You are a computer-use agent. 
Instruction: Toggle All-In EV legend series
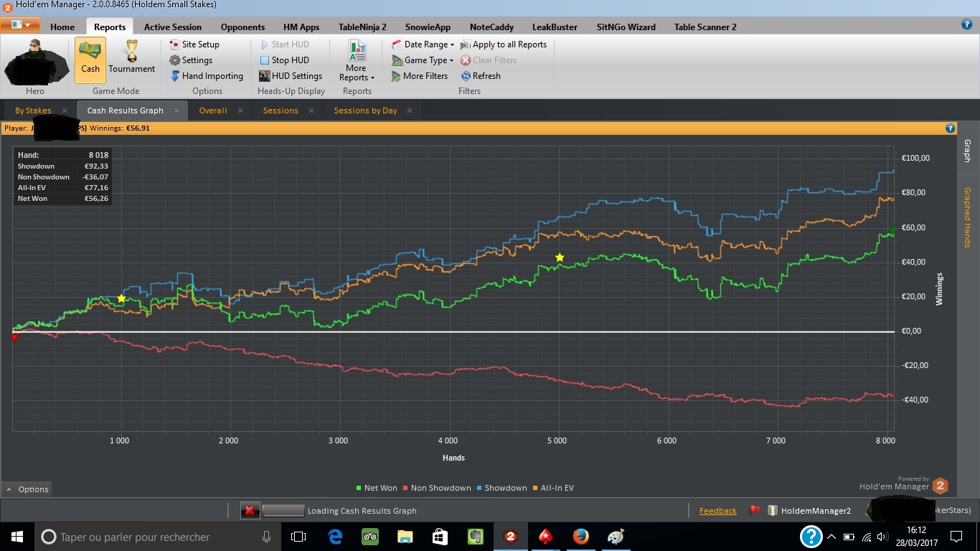tap(553, 488)
